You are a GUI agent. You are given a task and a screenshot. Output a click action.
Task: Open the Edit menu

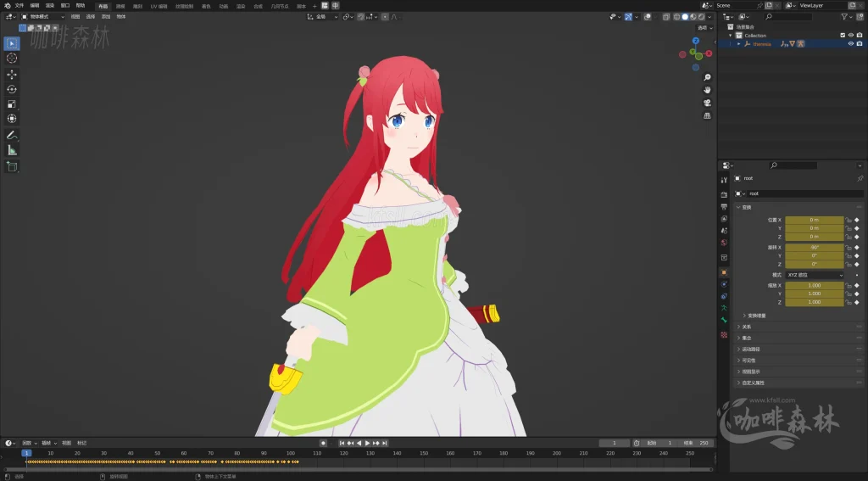tap(34, 6)
